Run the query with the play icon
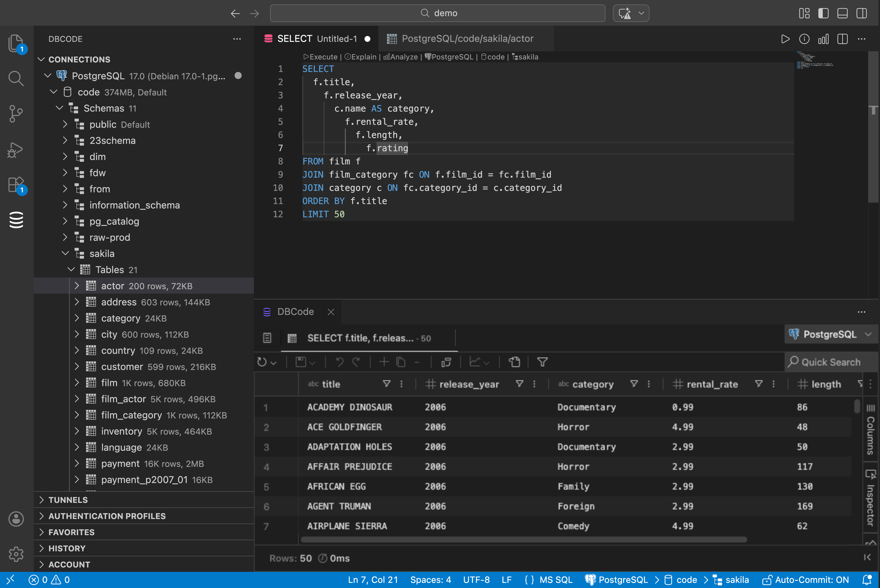Image resolution: width=880 pixels, height=588 pixels. point(786,39)
